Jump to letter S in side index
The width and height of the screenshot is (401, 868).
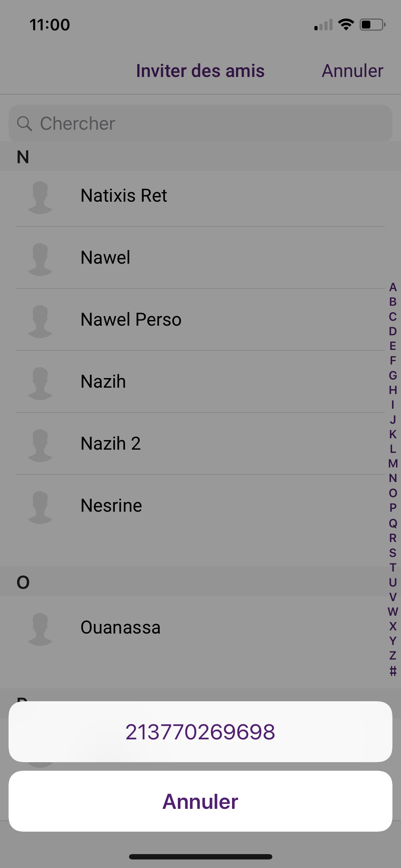tap(393, 553)
